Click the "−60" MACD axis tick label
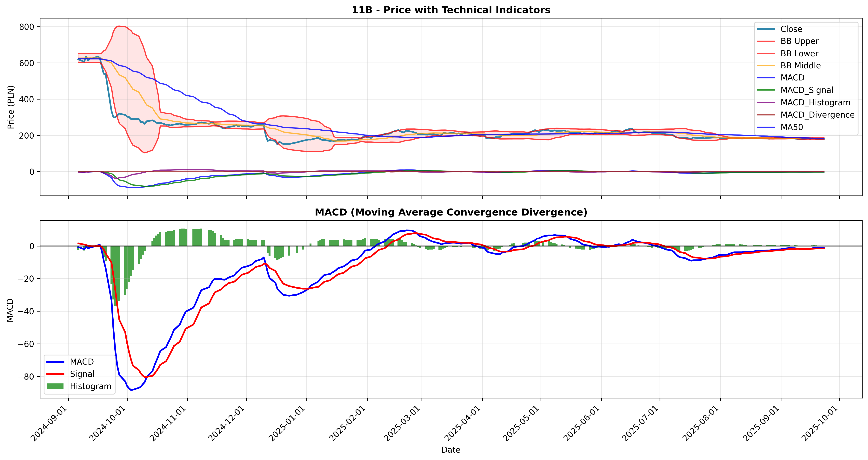Screen dimensions: 868x460 (26, 344)
